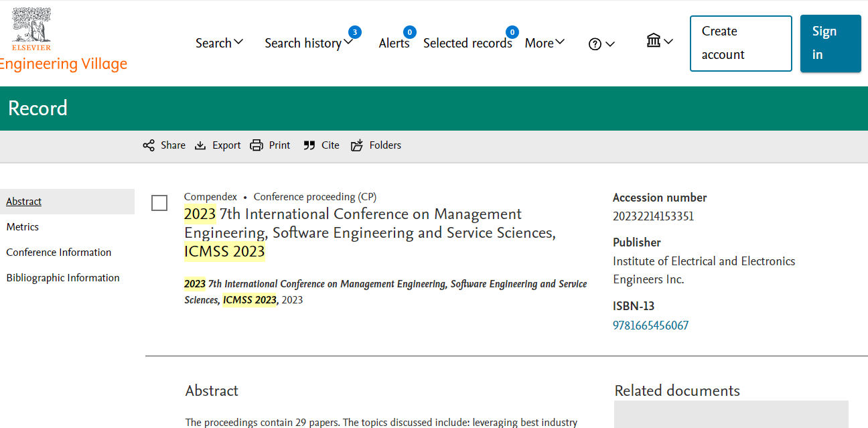
Task: Click the ICMSS 2023 conference title
Action: [370, 233]
